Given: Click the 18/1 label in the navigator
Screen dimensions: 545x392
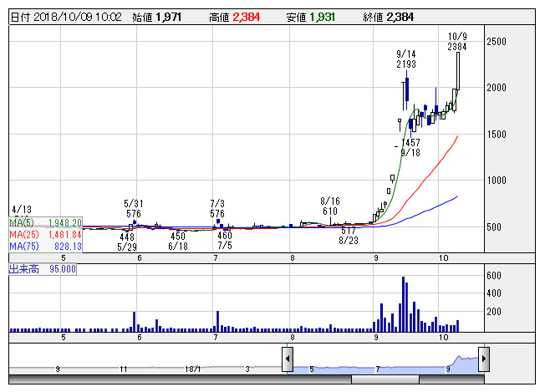Looking at the screenshot, I should click(x=193, y=368).
